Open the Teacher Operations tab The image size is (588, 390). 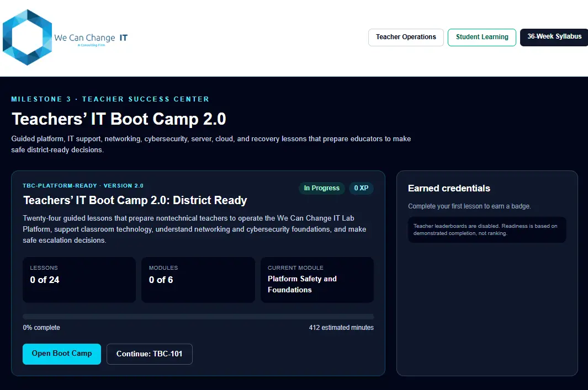406,37
